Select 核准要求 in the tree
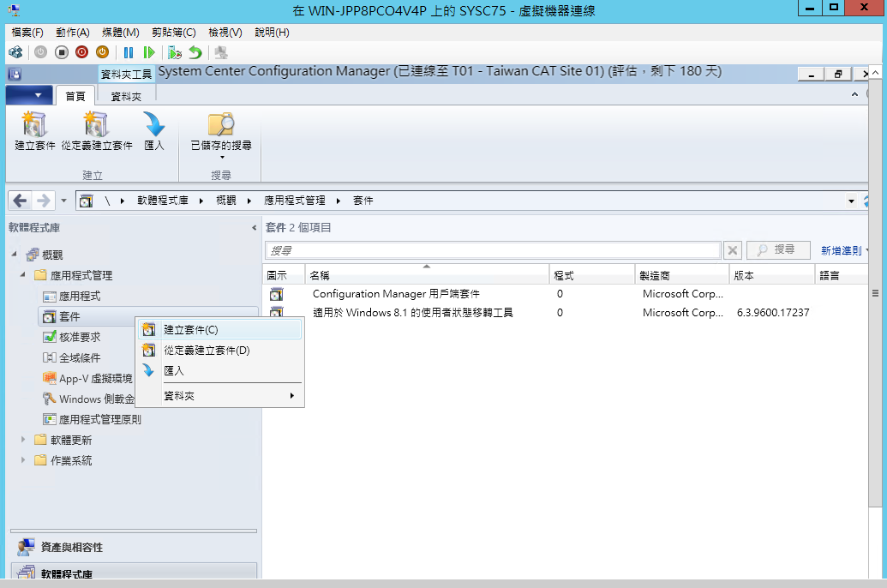This screenshot has width=887, height=588. coord(72,338)
